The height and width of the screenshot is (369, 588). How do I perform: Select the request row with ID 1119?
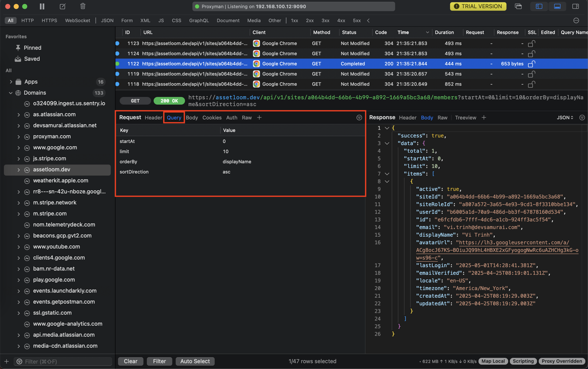[x=351, y=74]
